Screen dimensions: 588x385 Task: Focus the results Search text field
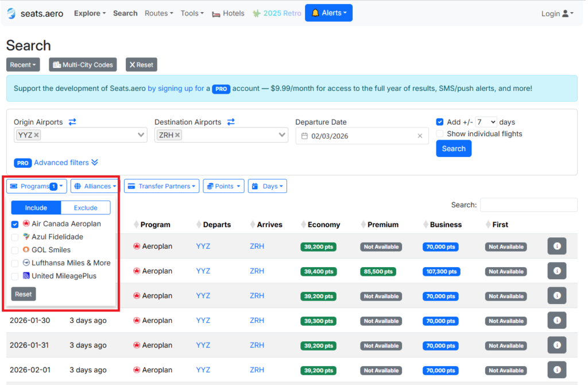click(x=528, y=205)
